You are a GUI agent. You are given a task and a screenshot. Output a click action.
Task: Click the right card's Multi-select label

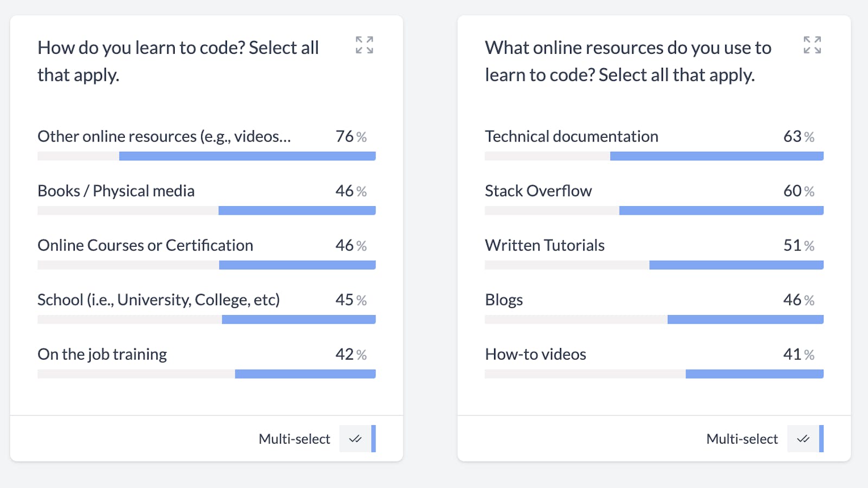tap(742, 439)
